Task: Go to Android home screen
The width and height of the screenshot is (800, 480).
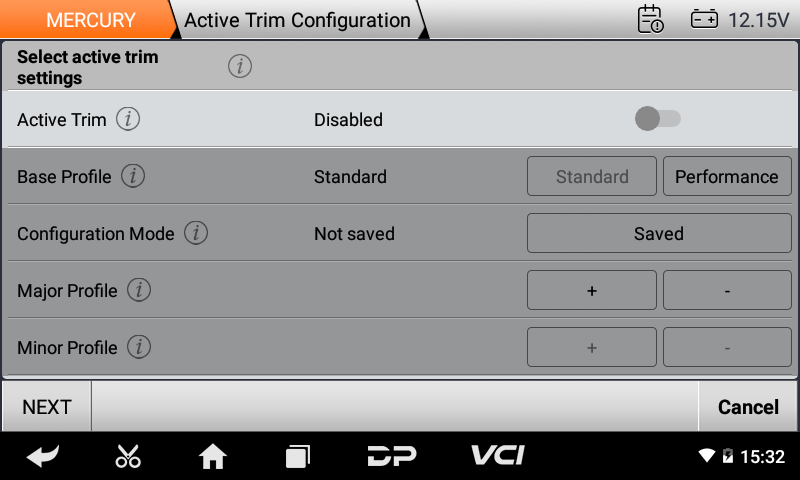Action: pyautogui.click(x=212, y=457)
